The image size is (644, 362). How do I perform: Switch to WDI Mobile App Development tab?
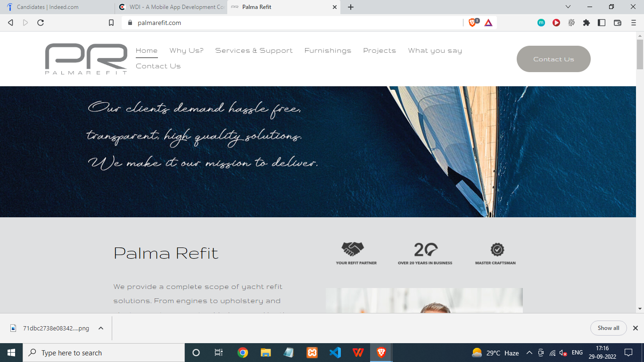tap(171, 7)
